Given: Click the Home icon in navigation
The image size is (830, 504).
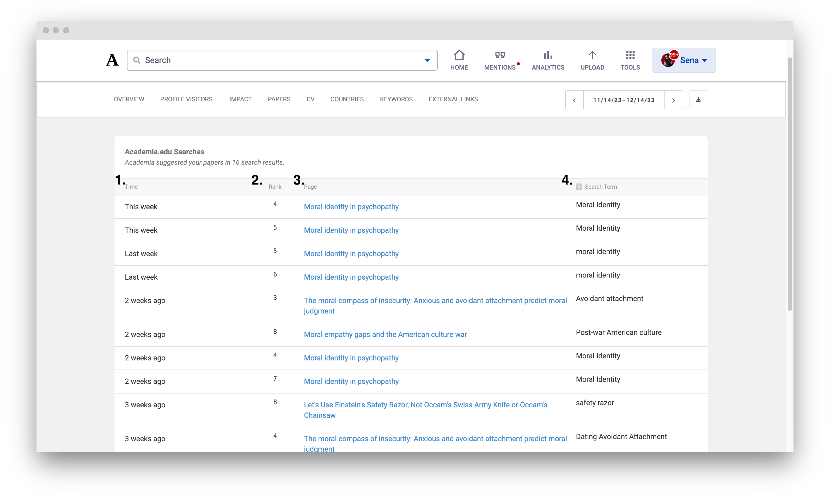Looking at the screenshot, I should [x=459, y=55].
